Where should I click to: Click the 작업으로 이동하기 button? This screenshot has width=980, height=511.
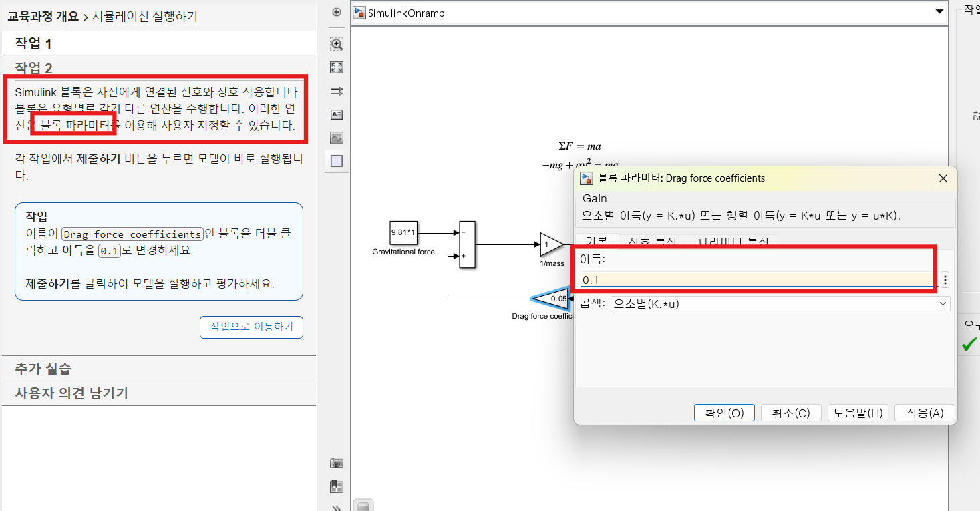(x=251, y=327)
